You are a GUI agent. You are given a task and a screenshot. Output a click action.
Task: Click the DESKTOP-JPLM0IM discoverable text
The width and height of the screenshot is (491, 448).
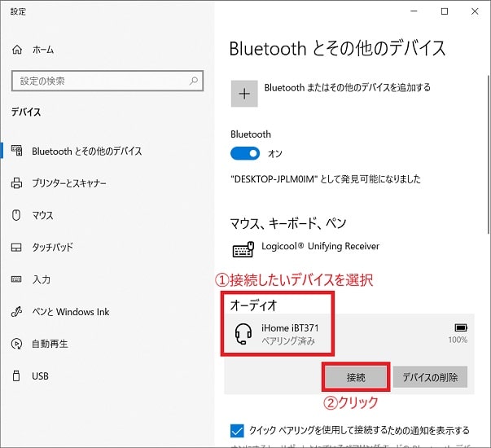pos(326,179)
